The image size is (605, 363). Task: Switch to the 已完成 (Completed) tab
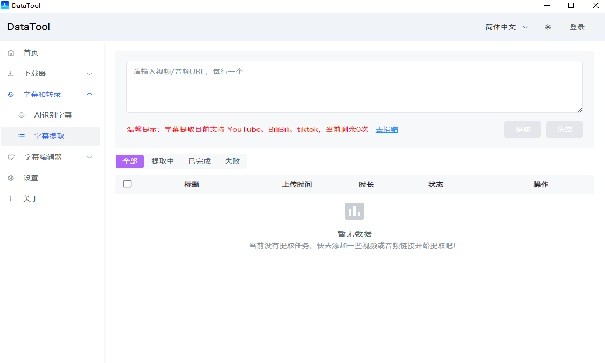pos(199,161)
